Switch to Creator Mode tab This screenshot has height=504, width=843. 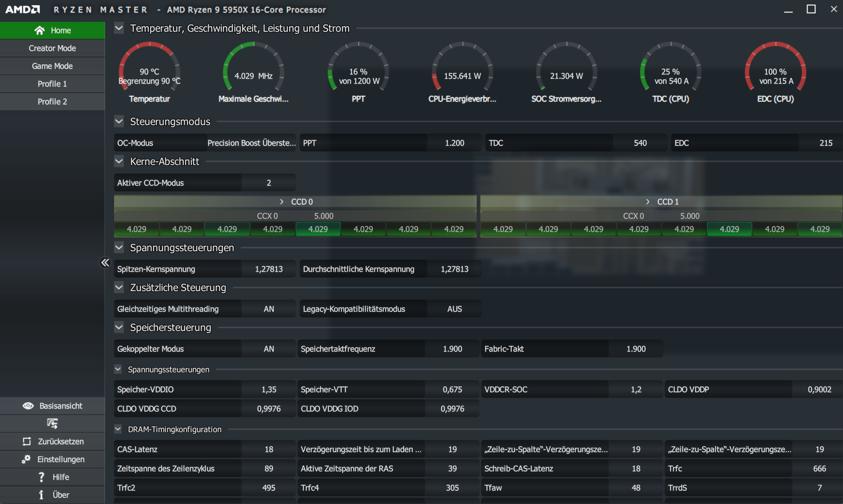(52, 48)
